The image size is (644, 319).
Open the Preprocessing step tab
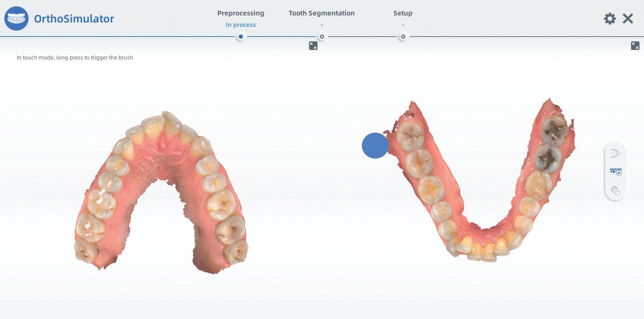pyautogui.click(x=241, y=13)
